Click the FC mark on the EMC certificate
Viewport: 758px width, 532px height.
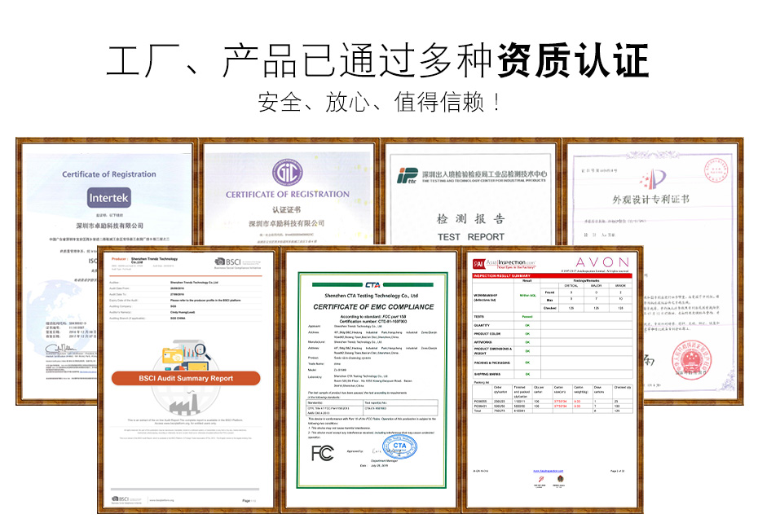point(323,453)
